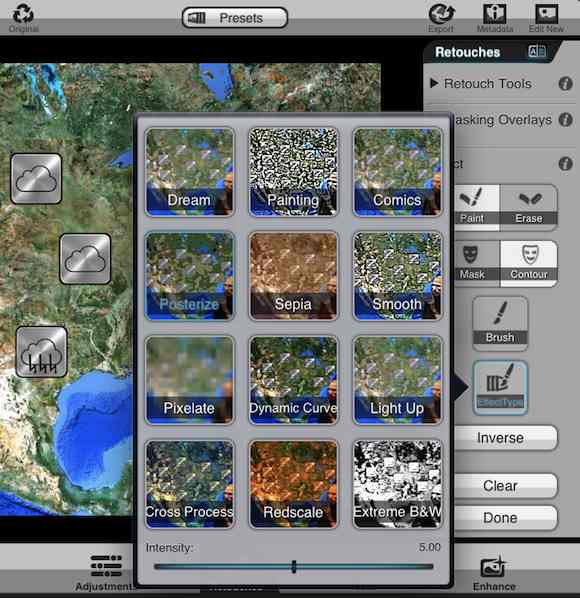Open the Presets button
Screen dimensions: 580x598
pyautogui.click(x=235, y=18)
